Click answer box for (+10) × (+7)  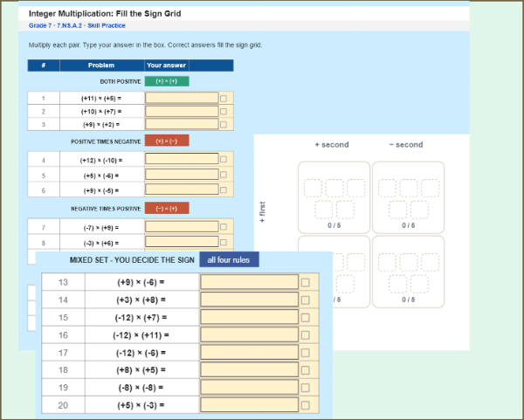coord(182,111)
